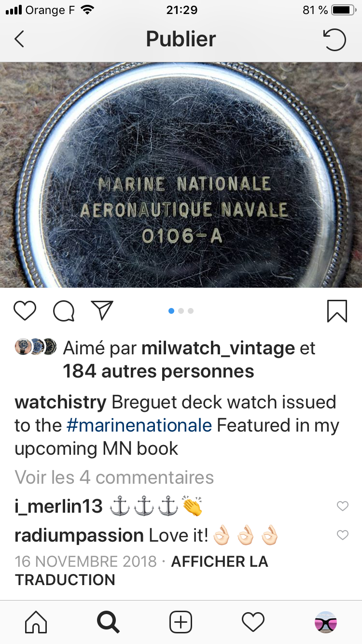
Task: Expand Voir les 4 commentaires
Action: coord(114,477)
